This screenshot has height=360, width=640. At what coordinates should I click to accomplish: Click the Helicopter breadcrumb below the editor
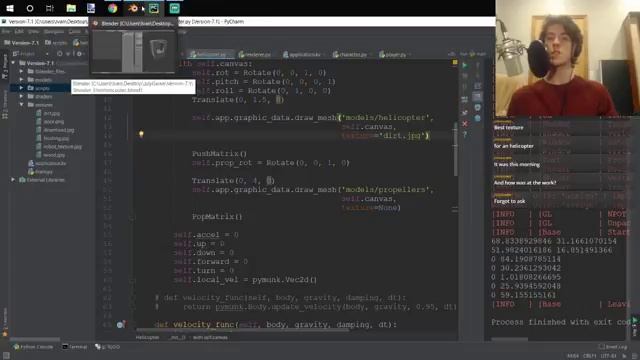147,338
